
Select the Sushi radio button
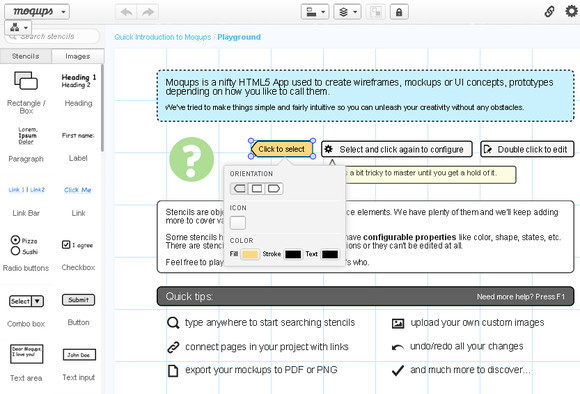pos(15,251)
